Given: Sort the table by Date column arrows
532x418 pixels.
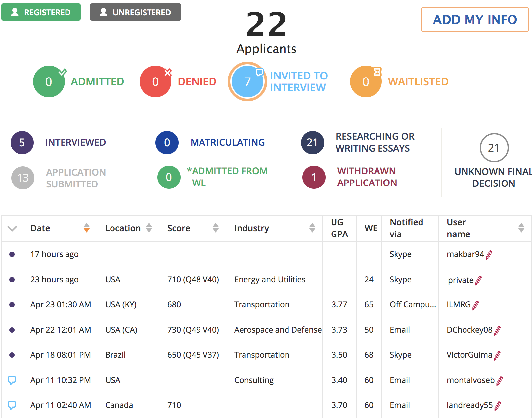Looking at the screenshot, I should coord(87,228).
